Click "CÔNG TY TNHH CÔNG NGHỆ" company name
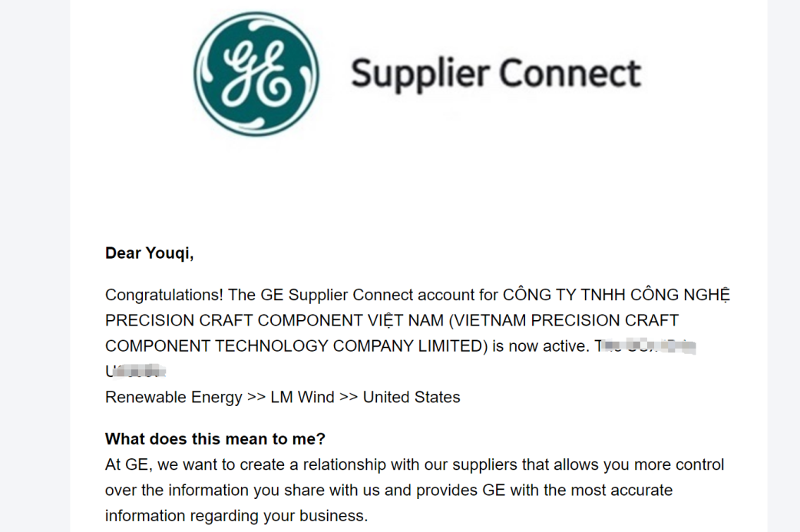The height and width of the screenshot is (532, 800). [x=616, y=295]
